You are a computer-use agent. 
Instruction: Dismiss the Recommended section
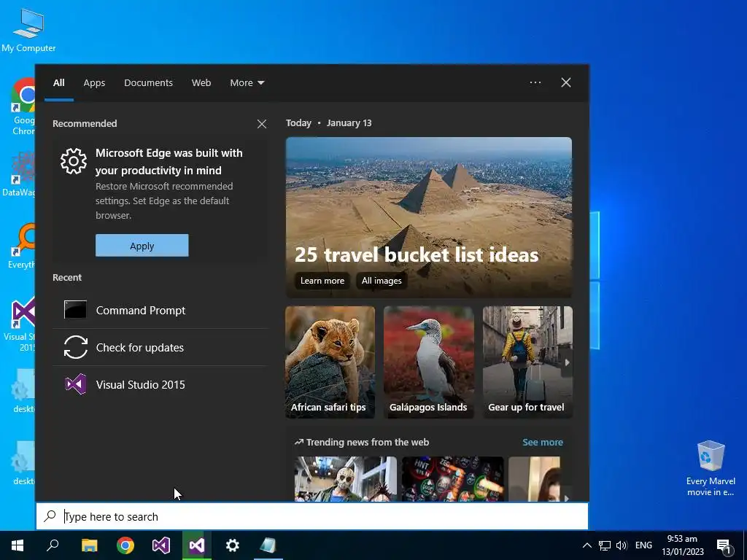click(x=262, y=124)
